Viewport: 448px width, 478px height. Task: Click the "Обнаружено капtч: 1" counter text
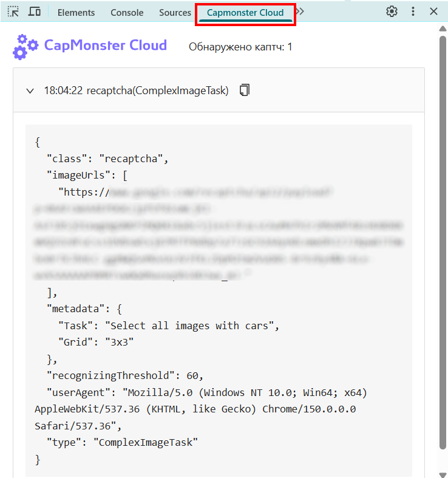(x=240, y=47)
